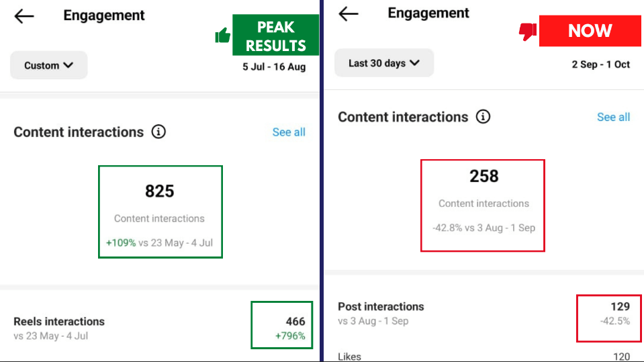Screen dimensions: 644x362
Task: Click the 466 Reels interactions value
Action: point(295,322)
